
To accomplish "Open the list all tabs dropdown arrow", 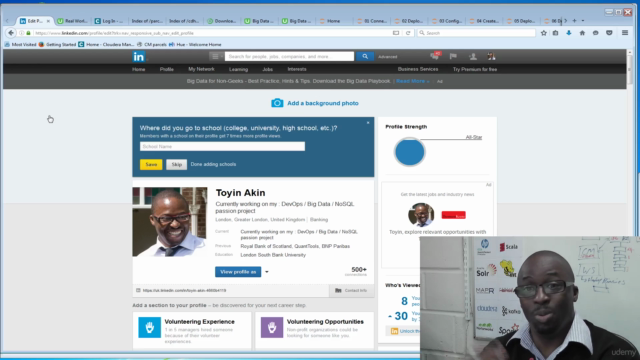I will tap(583, 20).
